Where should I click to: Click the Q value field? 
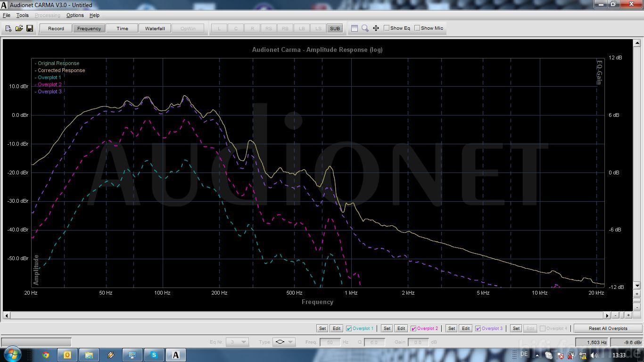(374, 342)
